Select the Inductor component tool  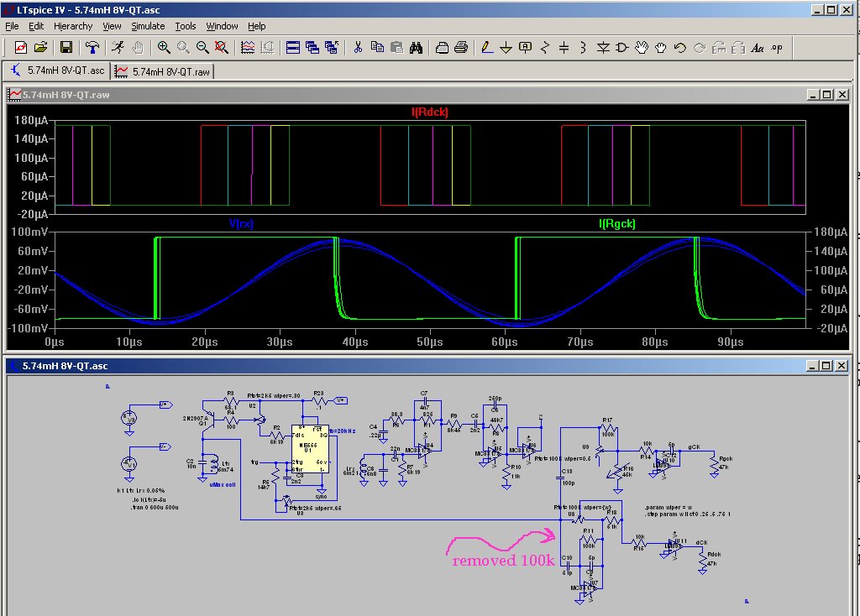[583, 48]
